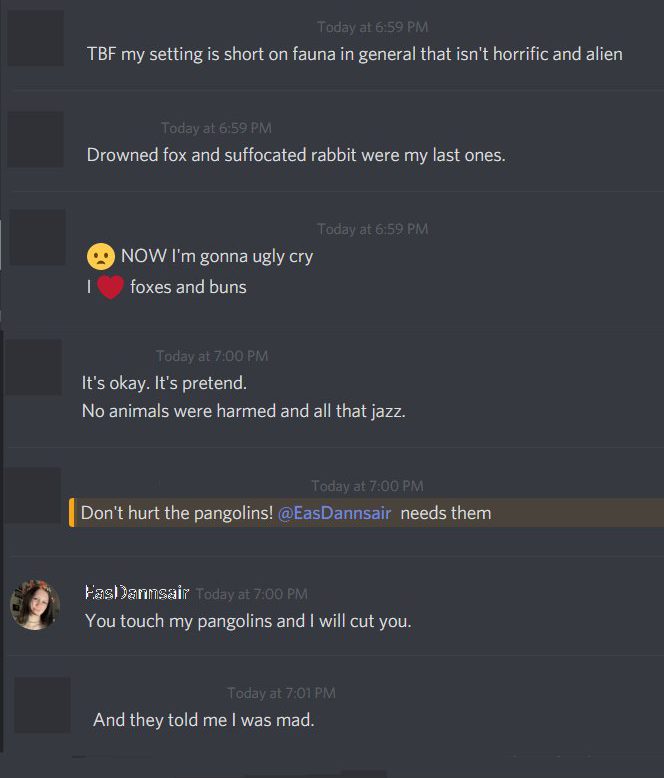Viewport: 664px width, 778px height.
Task: Click blurred avatar beside 'It's okay. It's pretend.'
Action: click(x=33, y=367)
